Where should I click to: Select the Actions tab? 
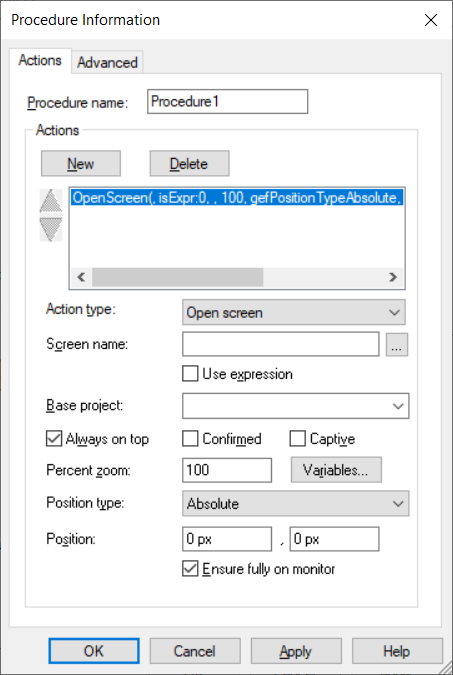coord(40,60)
